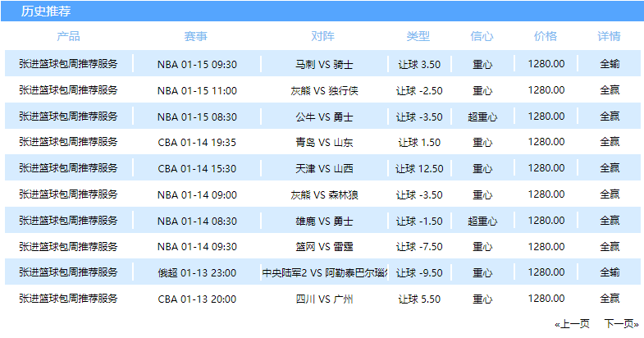
Task: Click the 篮网 VS 雷霆 matchup
Action: (x=325, y=247)
